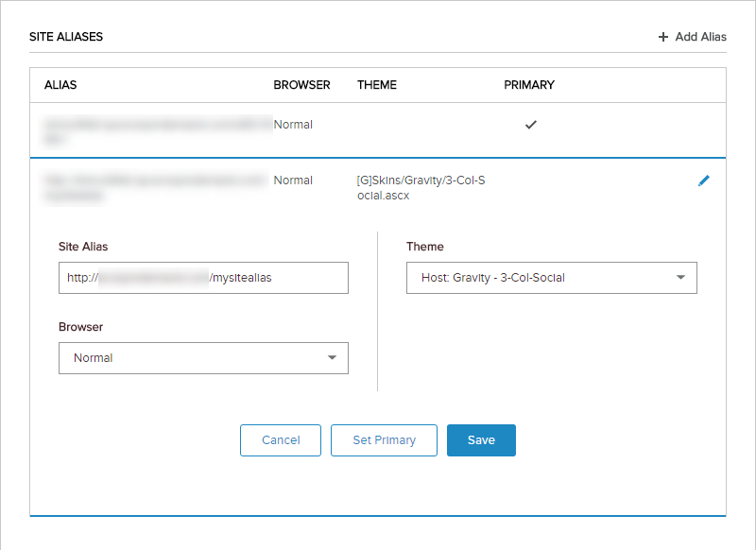
Task: Click the Browser field label
Action: click(x=80, y=327)
